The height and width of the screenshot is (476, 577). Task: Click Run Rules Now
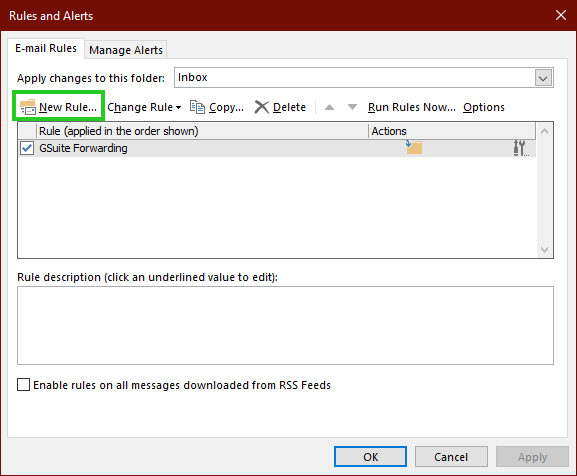point(412,107)
